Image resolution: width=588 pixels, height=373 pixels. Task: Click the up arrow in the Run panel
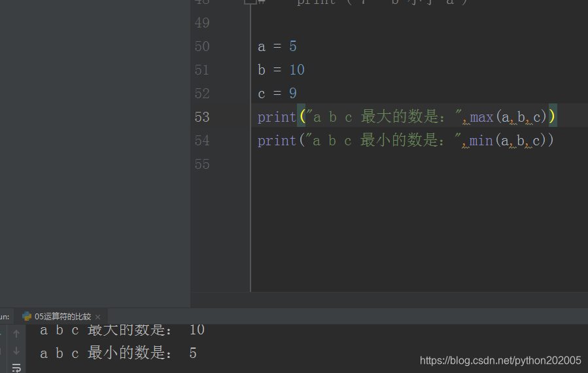[x=16, y=334]
